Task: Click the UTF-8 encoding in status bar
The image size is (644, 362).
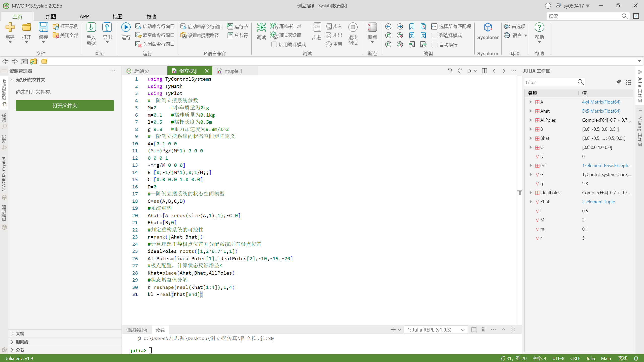Action: point(558,358)
